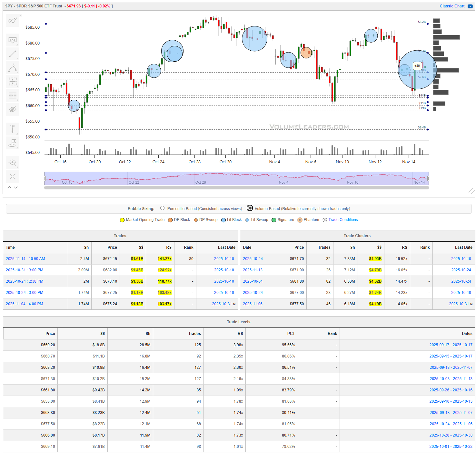The height and width of the screenshot is (453, 476).
Task: Click the Classic Chart blue icon
Action: coord(470,6)
